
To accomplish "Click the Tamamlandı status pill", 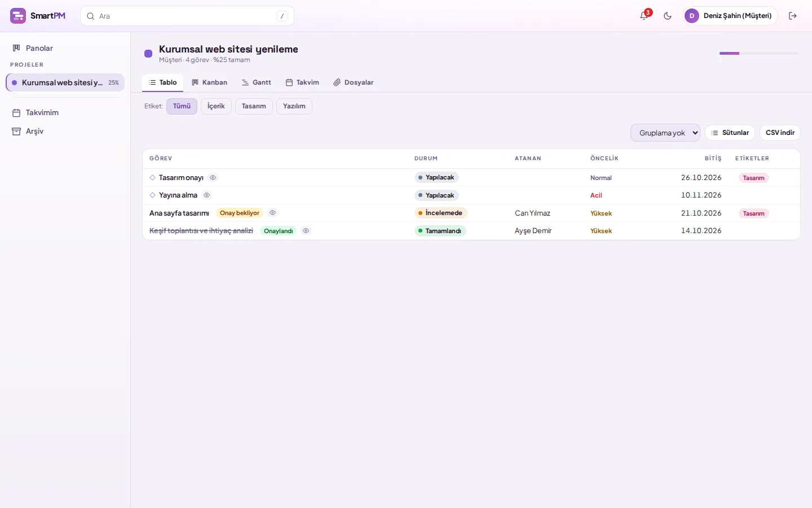I will tap(440, 231).
